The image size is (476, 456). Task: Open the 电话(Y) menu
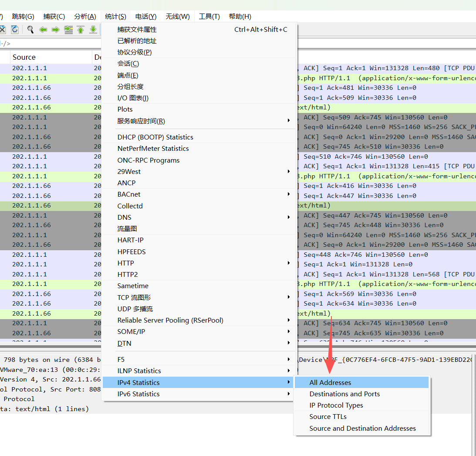coord(146,17)
